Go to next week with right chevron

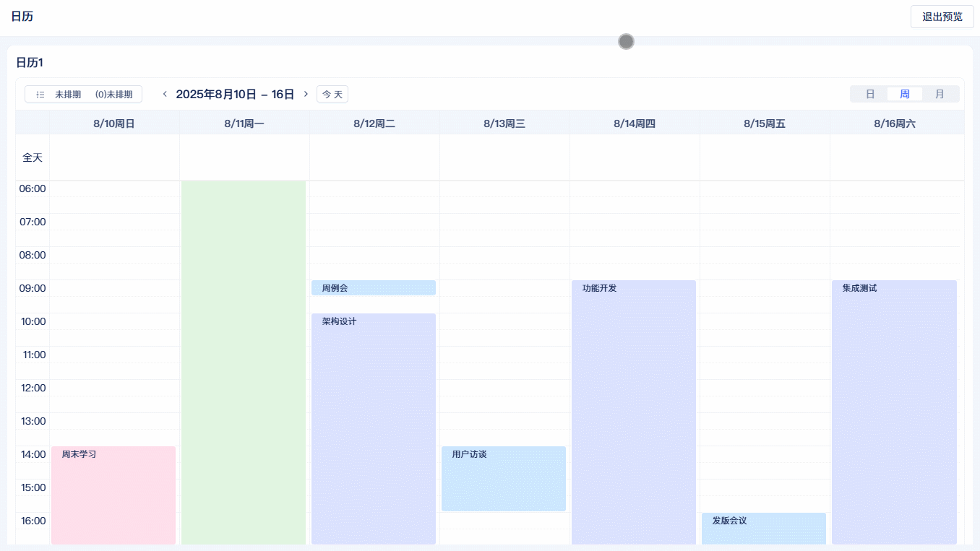pos(306,94)
